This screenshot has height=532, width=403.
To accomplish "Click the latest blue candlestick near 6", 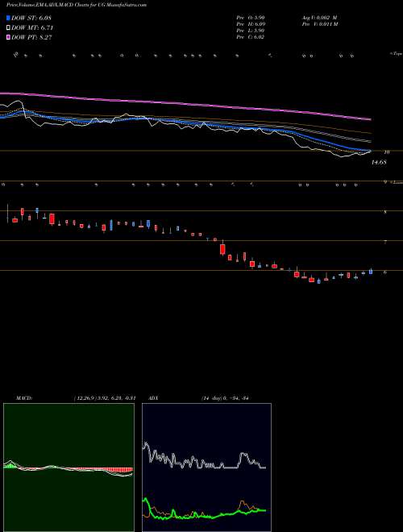I will pos(371,271).
